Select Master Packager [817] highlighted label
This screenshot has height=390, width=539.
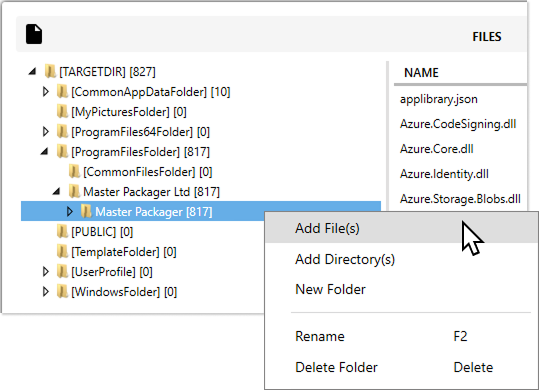tap(154, 212)
